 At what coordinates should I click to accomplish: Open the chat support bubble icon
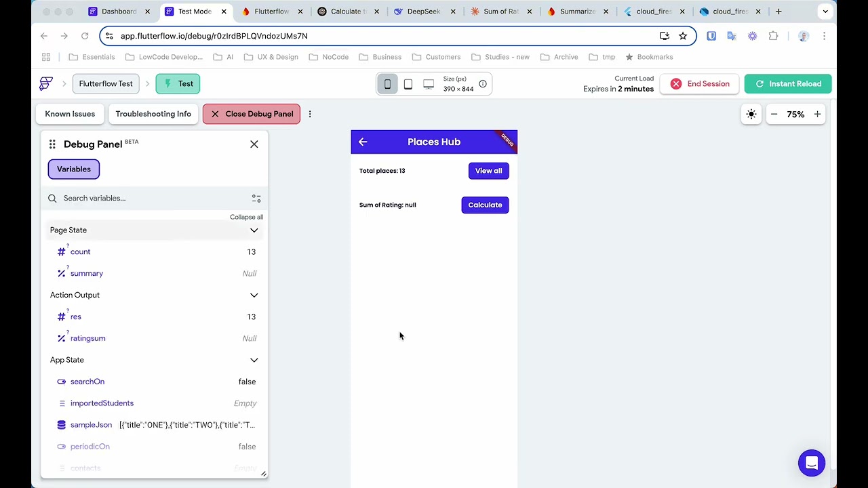(x=812, y=463)
